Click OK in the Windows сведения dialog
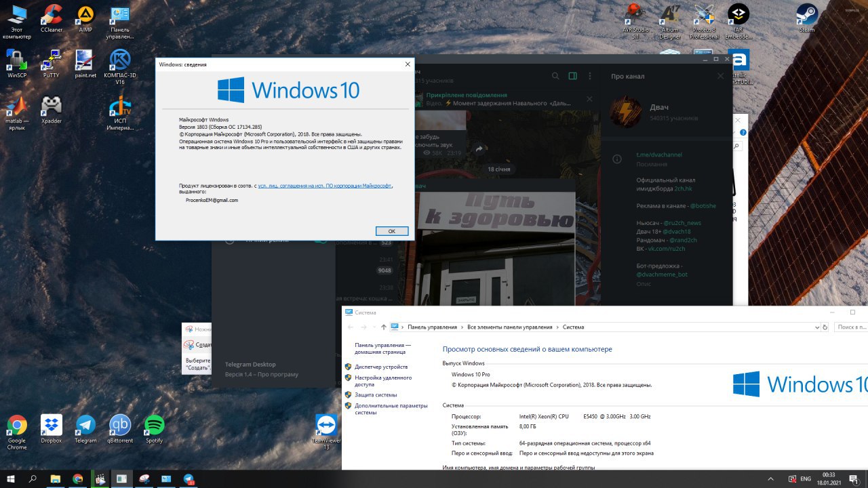This screenshot has width=868, height=488. click(x=391, y=231)
